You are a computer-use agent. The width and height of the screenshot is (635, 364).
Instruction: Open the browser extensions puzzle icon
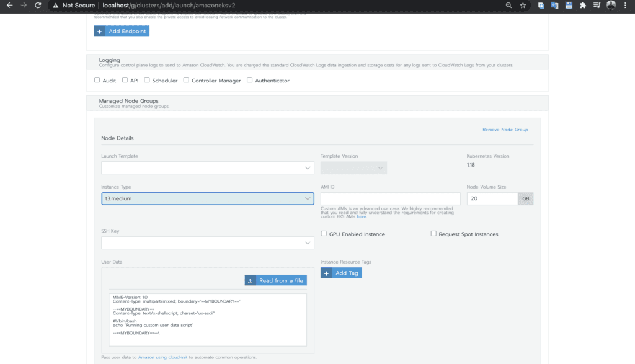point(583,5)
